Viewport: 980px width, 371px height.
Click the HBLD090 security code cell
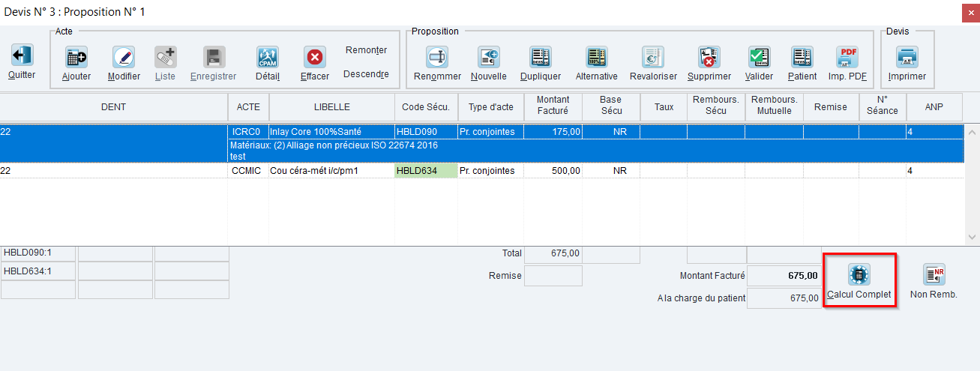click(426, 131)
